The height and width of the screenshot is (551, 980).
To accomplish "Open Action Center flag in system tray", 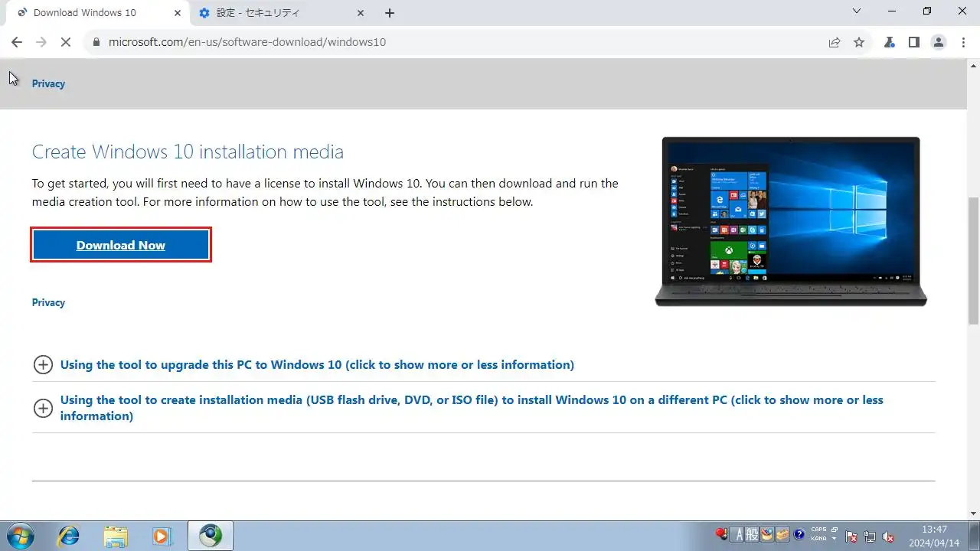I will click(x=851, y=536).
